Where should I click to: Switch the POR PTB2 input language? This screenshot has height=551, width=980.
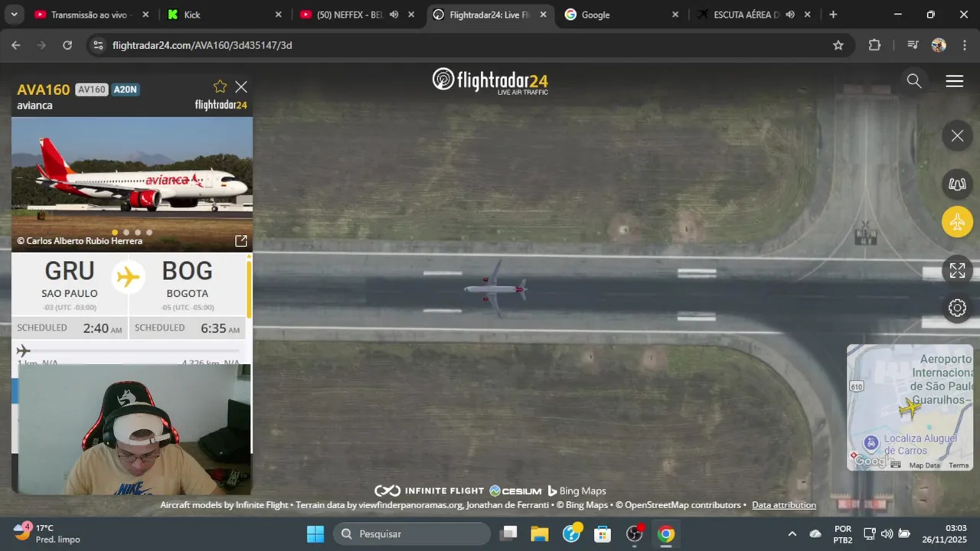843,534
